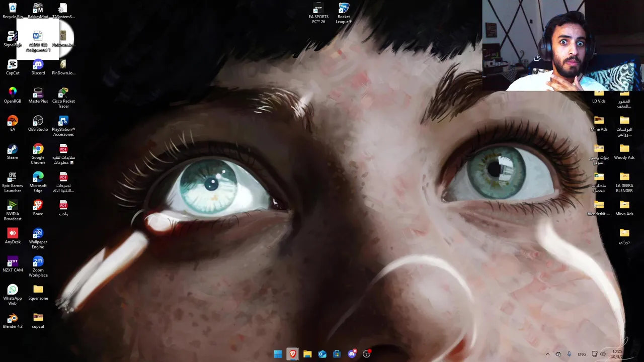The height and width of the screenshot is (362, 644).
Task: Launch CapCut from the desktop
Action: tap(13, 67)
